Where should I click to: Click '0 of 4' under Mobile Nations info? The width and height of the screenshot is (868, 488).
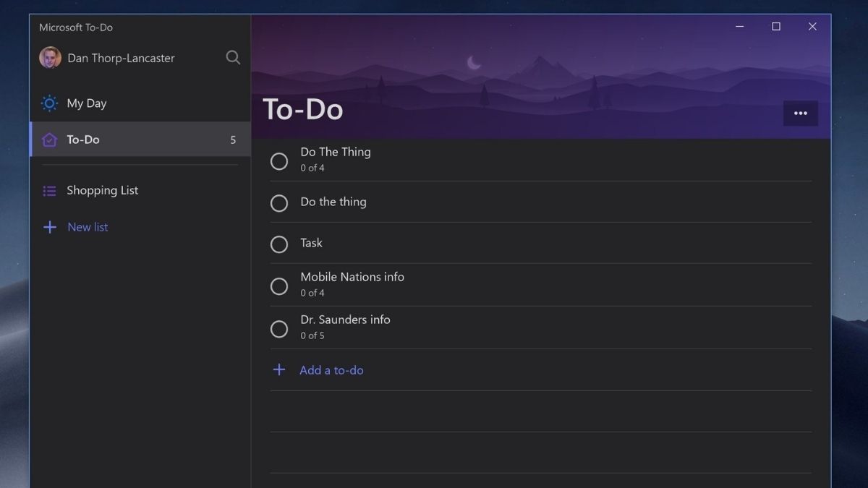[x=312, y=293]
